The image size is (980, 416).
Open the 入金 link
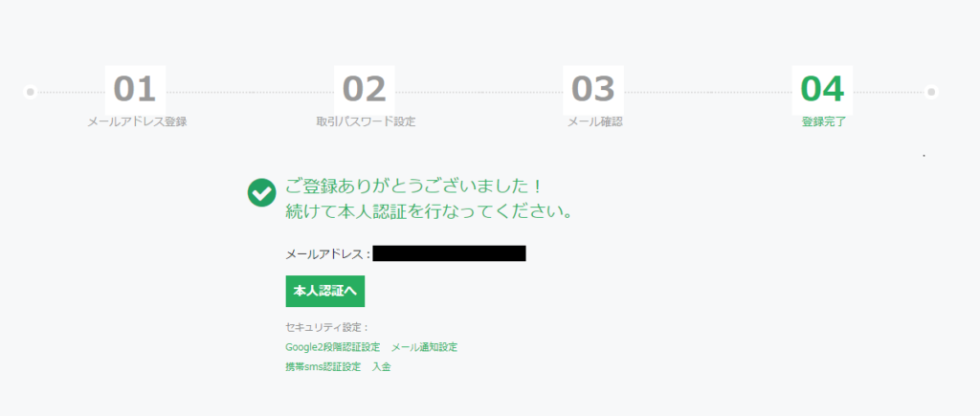pos(381,366)
